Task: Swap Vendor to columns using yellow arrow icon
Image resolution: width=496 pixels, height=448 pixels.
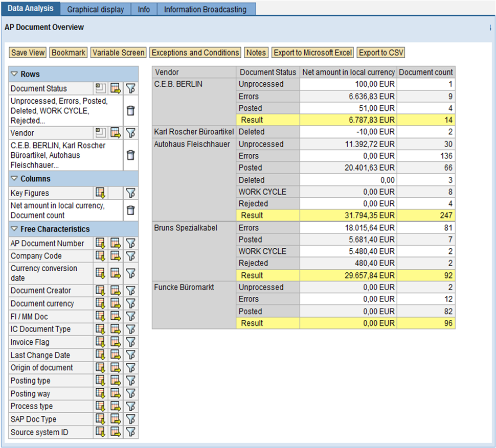Action: (x=115, y=133)
